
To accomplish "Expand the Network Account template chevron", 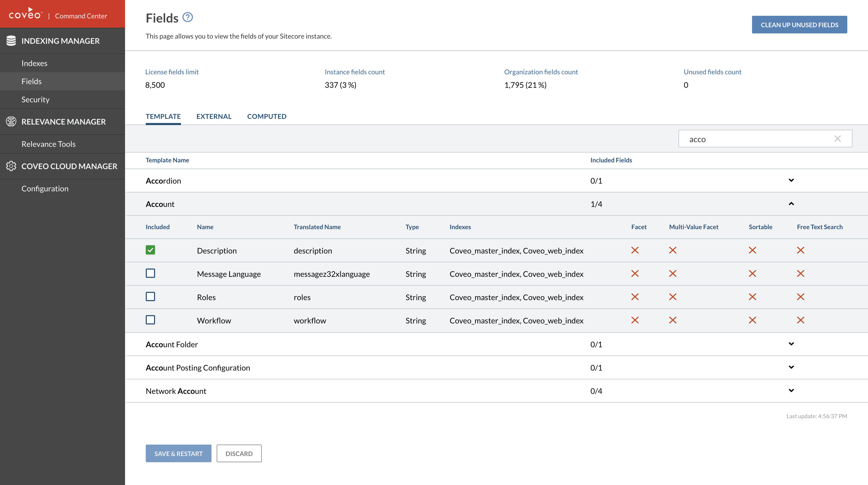I will click(791, 391).
